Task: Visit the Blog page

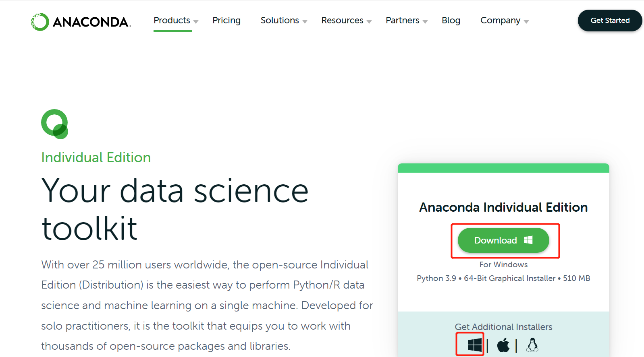Action: (451, 21)
